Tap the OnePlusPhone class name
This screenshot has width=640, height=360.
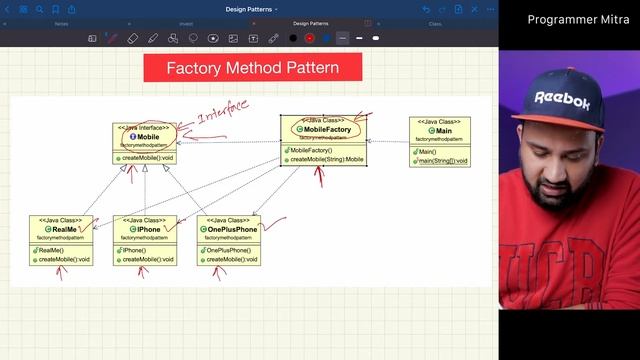coord(232,229)
